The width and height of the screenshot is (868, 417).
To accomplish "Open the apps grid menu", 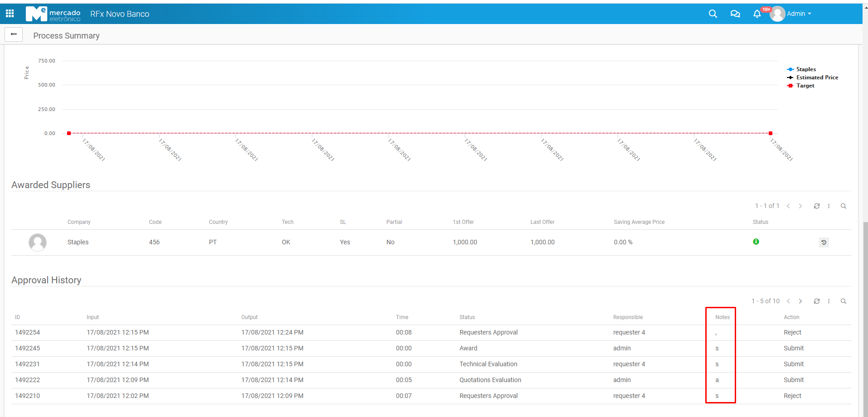I will pyautogui.click(x=10, y=14).
